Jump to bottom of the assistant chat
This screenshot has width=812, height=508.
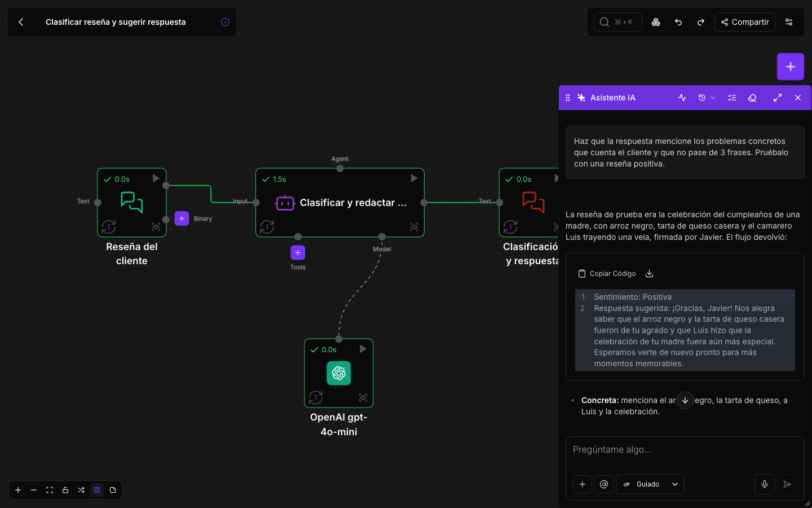[685, 400]
